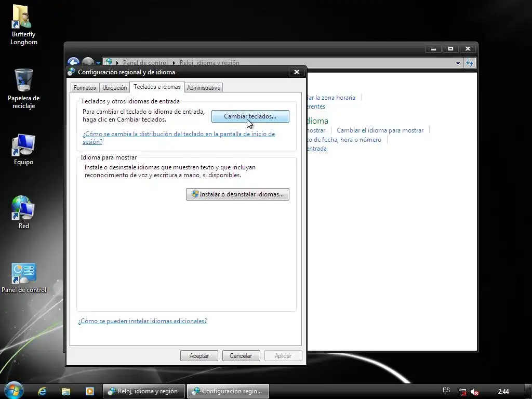Launch Internet Explorer from the taskbar
532x399 pixels.
coord(42,391)
